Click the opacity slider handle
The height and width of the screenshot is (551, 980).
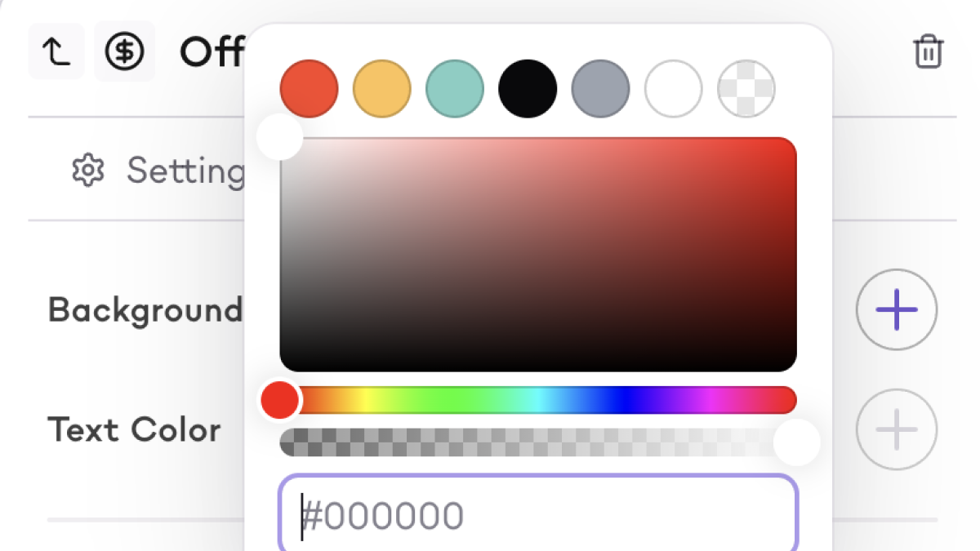796,442
